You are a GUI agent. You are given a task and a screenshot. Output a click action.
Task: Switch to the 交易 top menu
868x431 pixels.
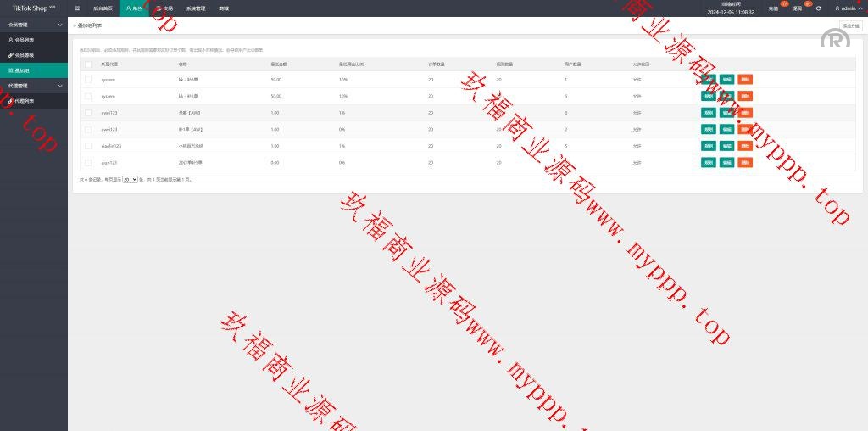pyautogui.click(x=166, y=8)
